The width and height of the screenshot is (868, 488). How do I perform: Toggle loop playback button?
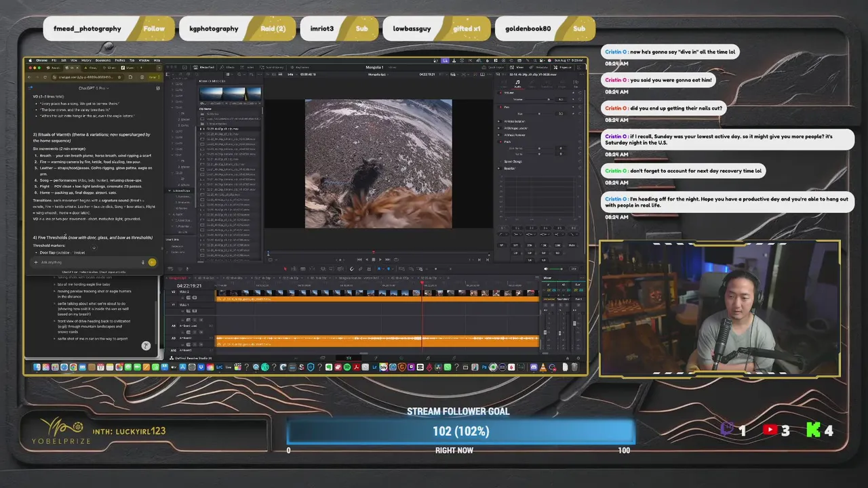pyautogui.click(x=396, y=260)
